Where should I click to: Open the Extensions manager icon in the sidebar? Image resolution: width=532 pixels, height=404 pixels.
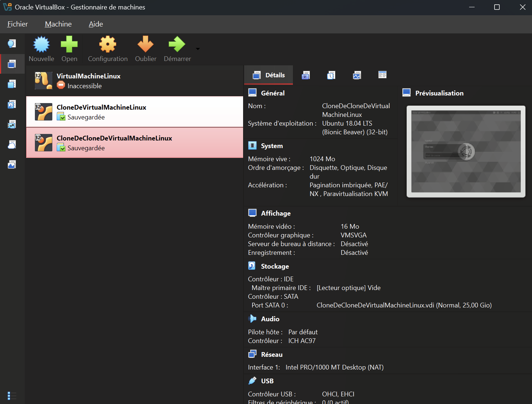click(12, 84)
